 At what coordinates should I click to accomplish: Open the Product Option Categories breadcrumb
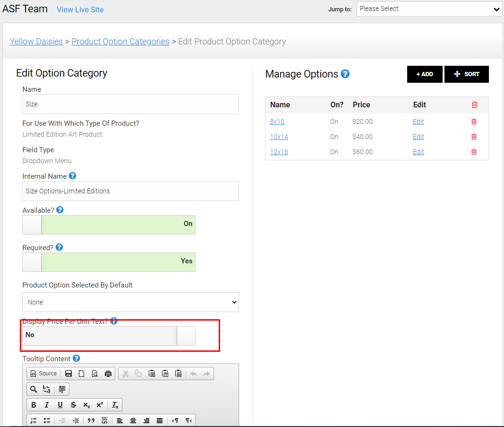pos(120,42)
